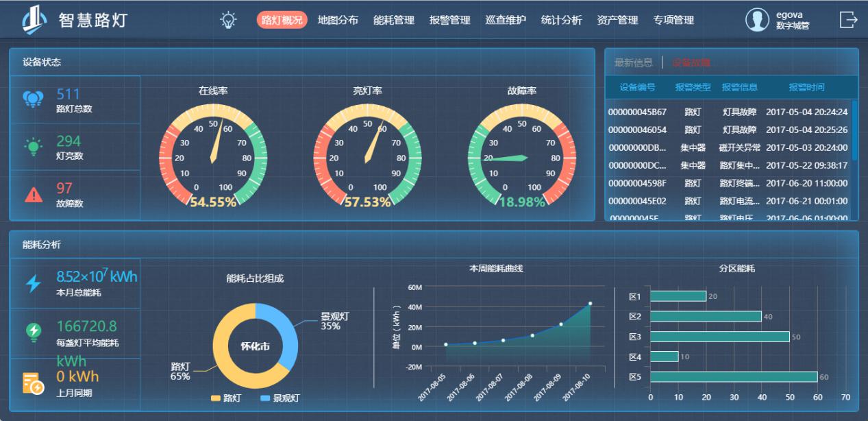Switch to the 设备故障 tab
868x421 pixels.
click(691, 63)
